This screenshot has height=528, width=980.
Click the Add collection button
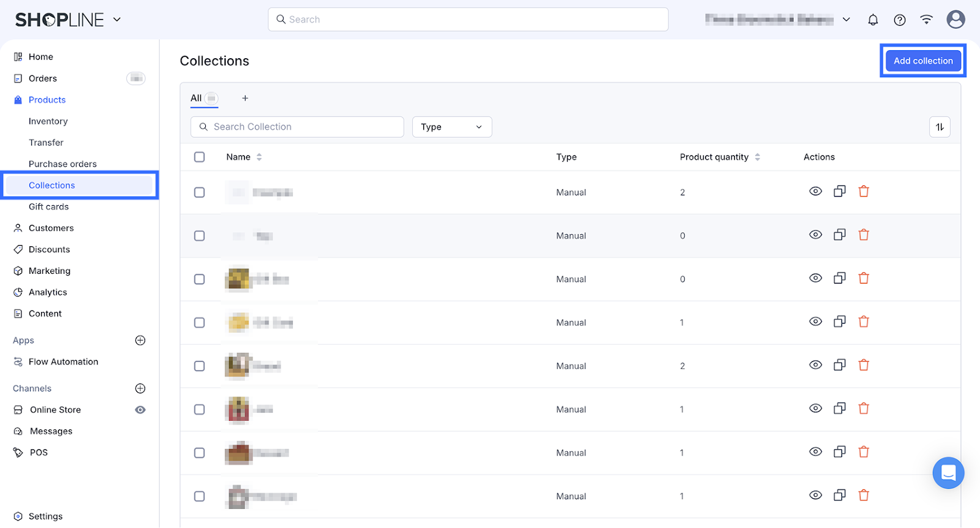pyautogui.click(x=922, y=61)
